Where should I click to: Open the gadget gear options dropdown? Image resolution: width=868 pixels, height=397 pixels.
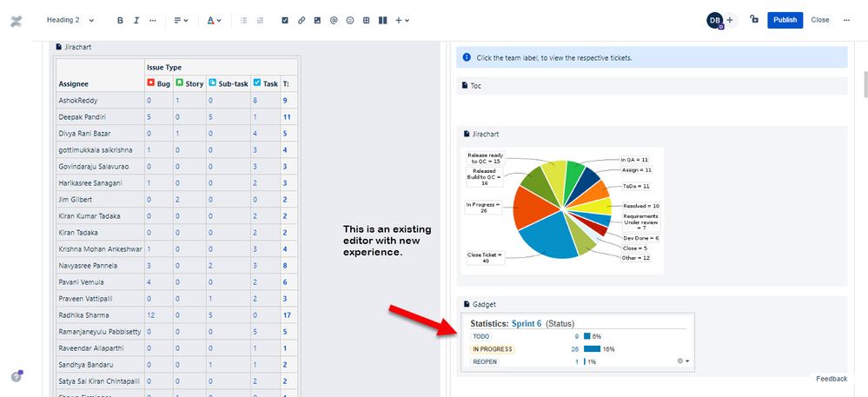683,361
